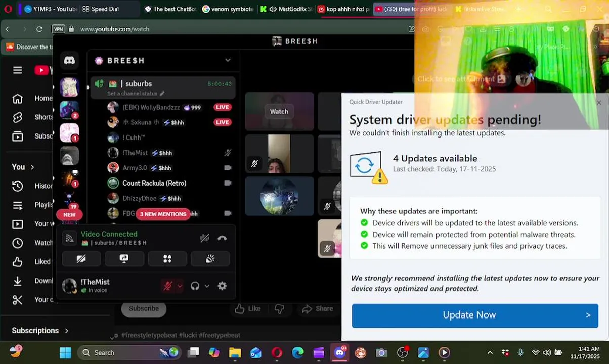
Task: Open voice connection details signal icon
Action: coord(70,238)
